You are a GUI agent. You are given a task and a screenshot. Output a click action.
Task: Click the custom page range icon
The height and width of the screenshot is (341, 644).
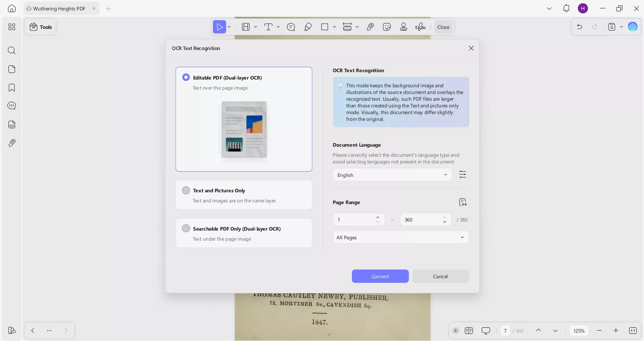[463, 202]
